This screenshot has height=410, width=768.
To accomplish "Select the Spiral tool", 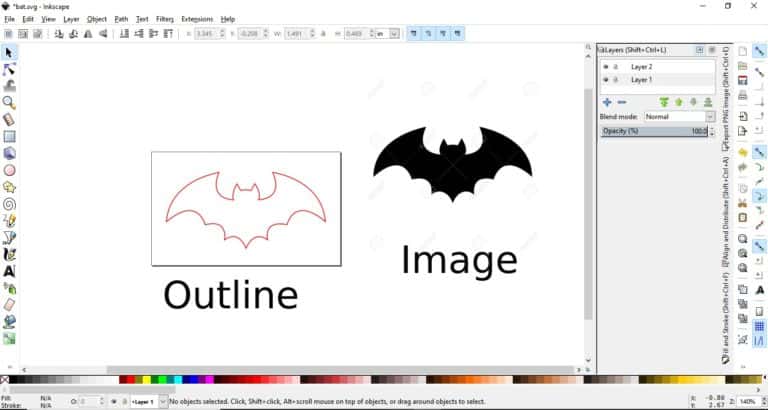I will pyautogui.click(x=9, y=204).
